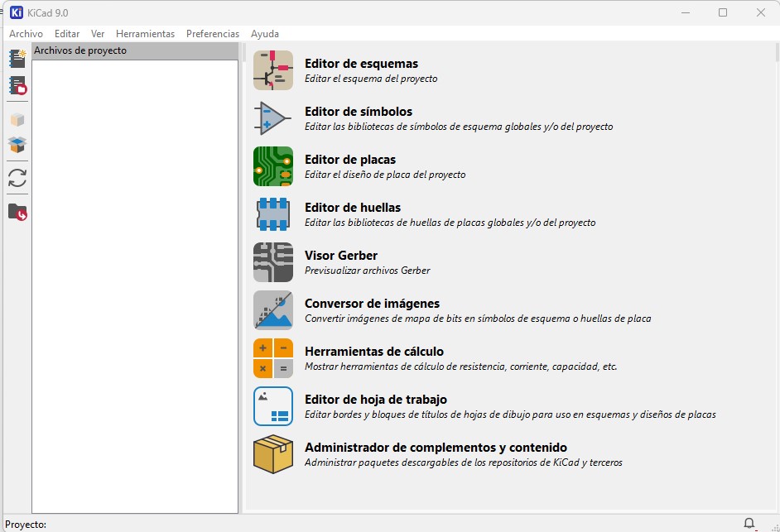Click 'Editar las bibliotecas de huellas' description
This screenshot has height=532, width=780.
coord(450,223)
